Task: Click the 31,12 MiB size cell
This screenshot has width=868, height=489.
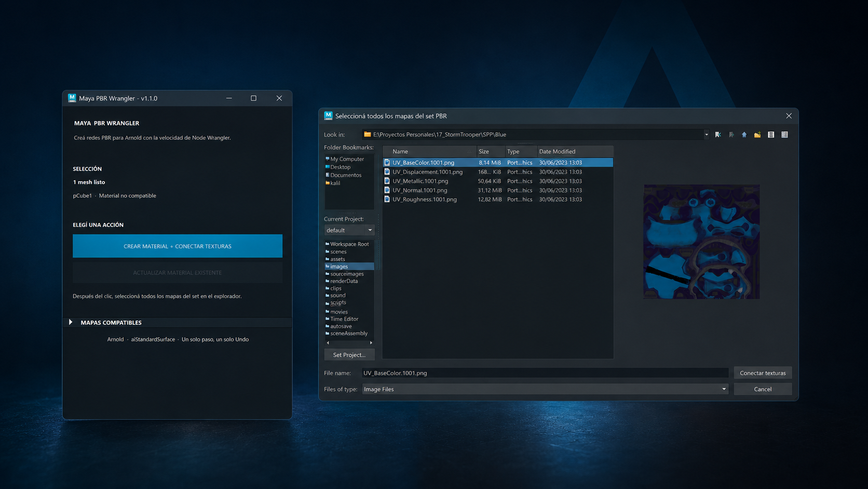Action: (490, 190)
